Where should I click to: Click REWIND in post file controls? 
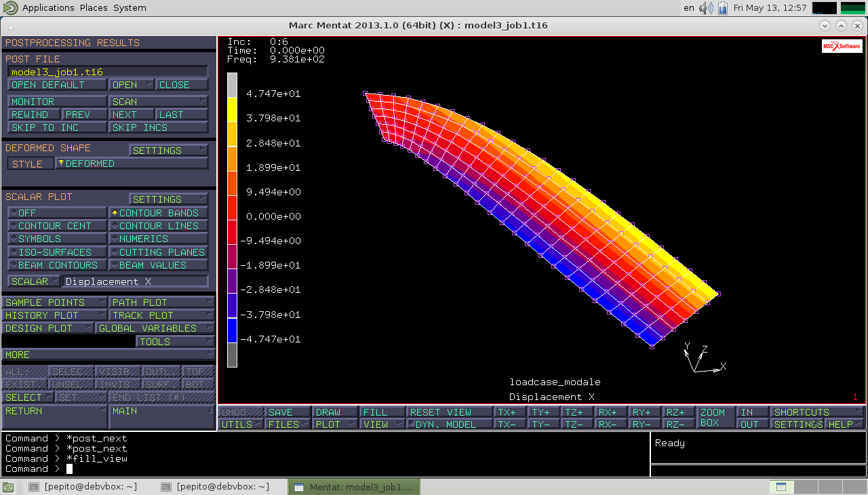point(34,115)
